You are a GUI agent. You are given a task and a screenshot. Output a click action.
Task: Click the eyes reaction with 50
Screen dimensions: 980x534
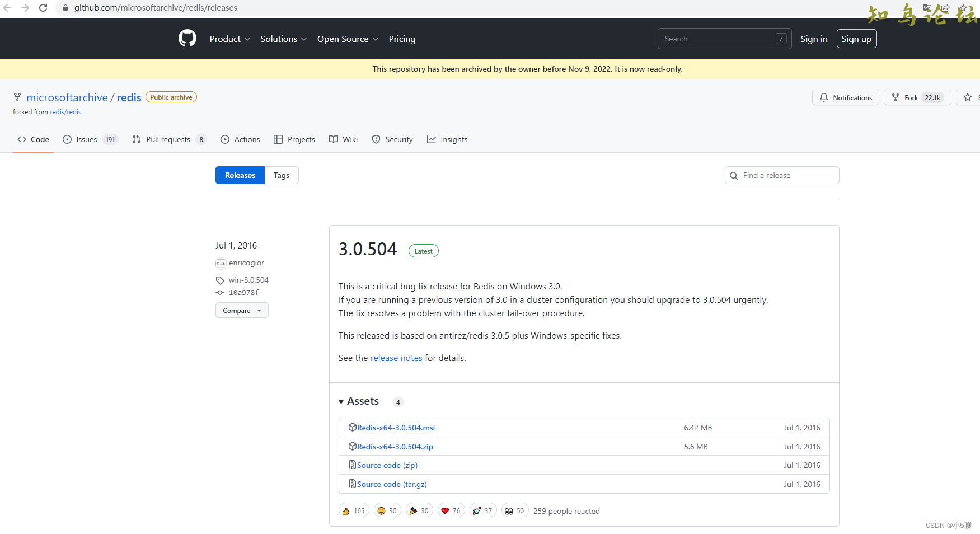[515, 510]
